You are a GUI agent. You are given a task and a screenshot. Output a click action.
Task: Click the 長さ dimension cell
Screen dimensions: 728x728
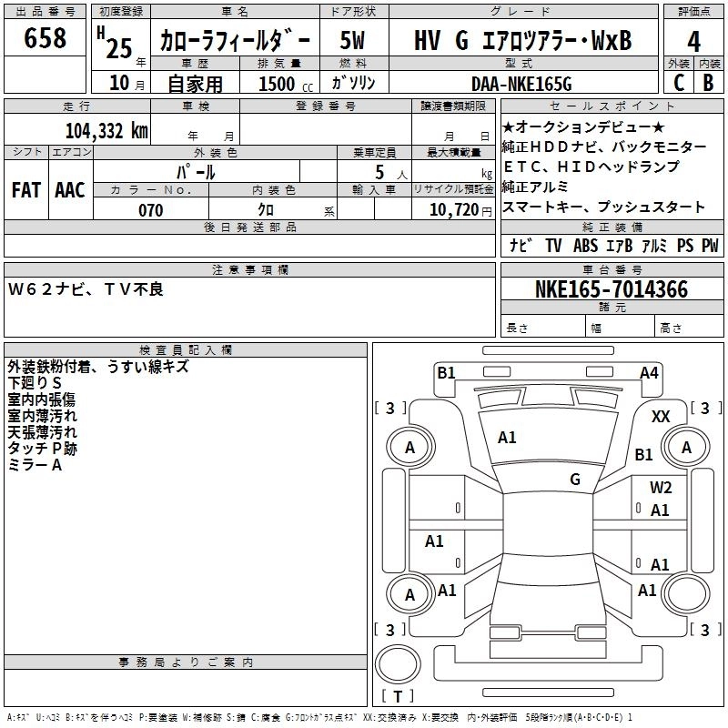(542, 328)
